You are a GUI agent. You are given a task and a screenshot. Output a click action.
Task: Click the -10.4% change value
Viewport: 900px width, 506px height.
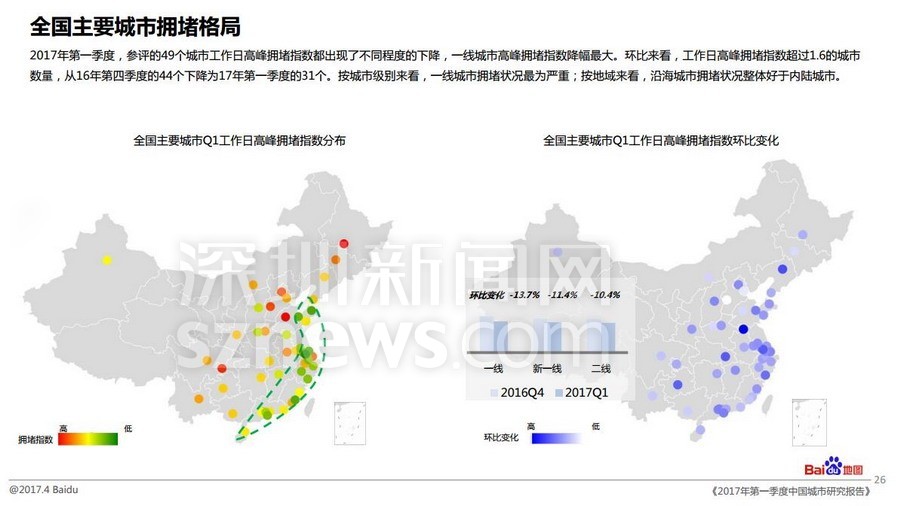click(605, 295)
